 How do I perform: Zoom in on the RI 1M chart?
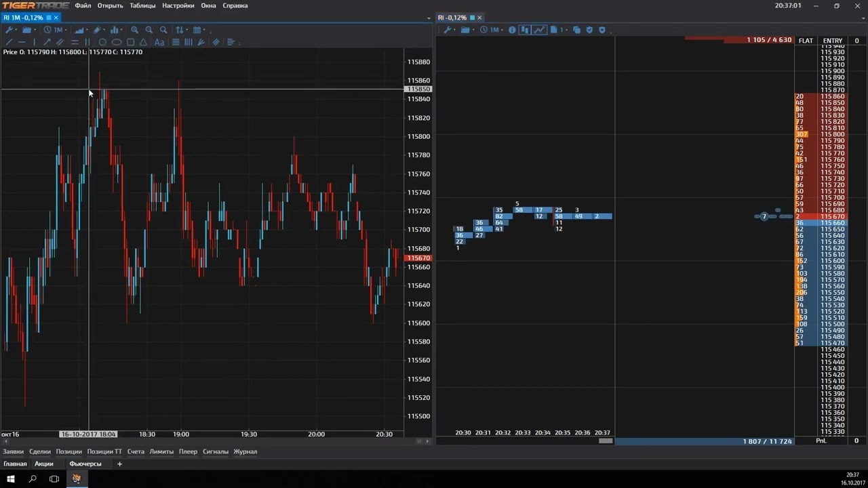134,30
